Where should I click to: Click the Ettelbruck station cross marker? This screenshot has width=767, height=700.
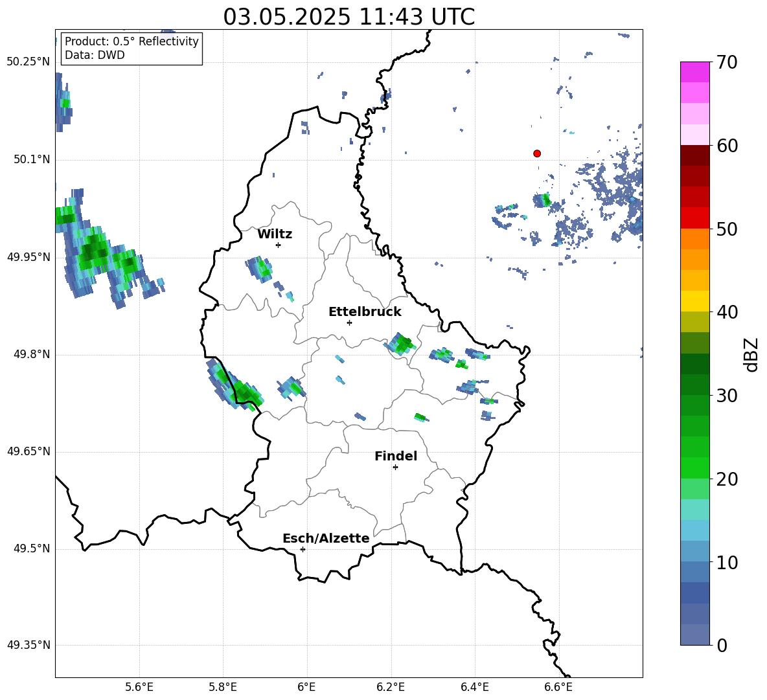[349, 322]
